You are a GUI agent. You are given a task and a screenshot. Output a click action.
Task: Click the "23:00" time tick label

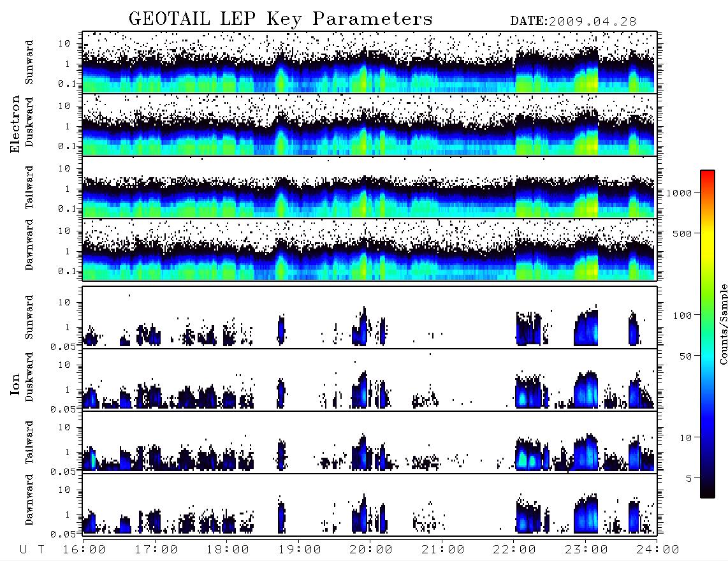click(x=586, y=550)
